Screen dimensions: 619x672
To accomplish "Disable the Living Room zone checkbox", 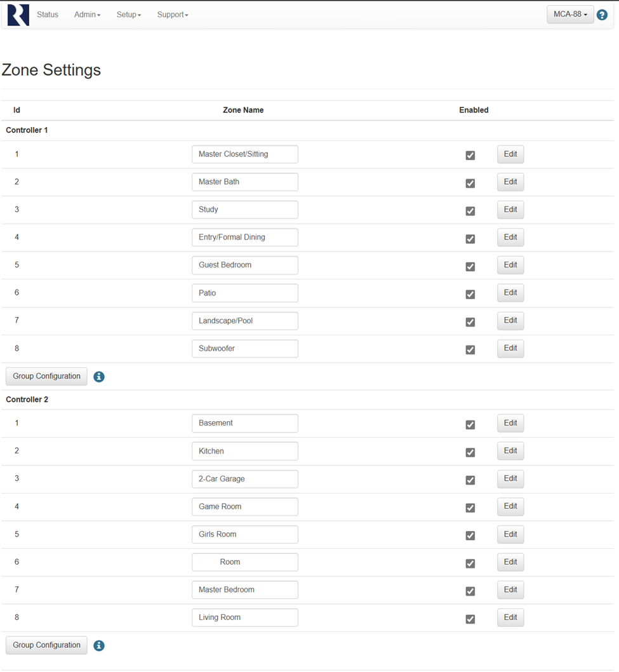I will click(x=470, y=619).
